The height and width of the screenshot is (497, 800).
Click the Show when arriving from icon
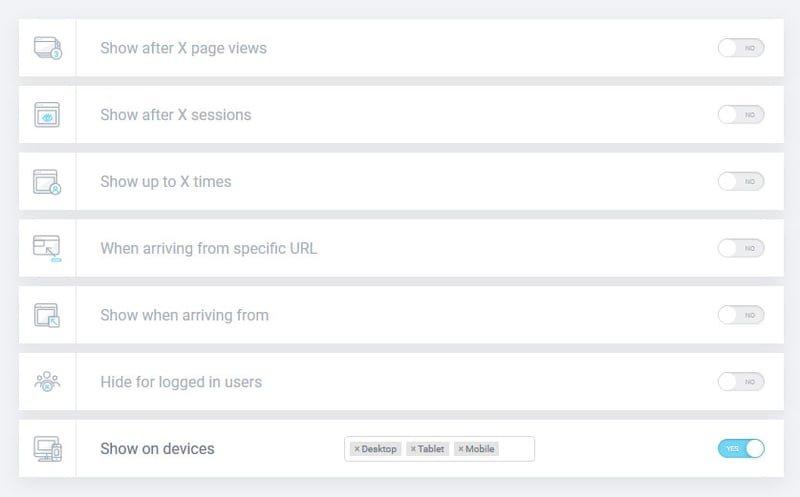47,315
